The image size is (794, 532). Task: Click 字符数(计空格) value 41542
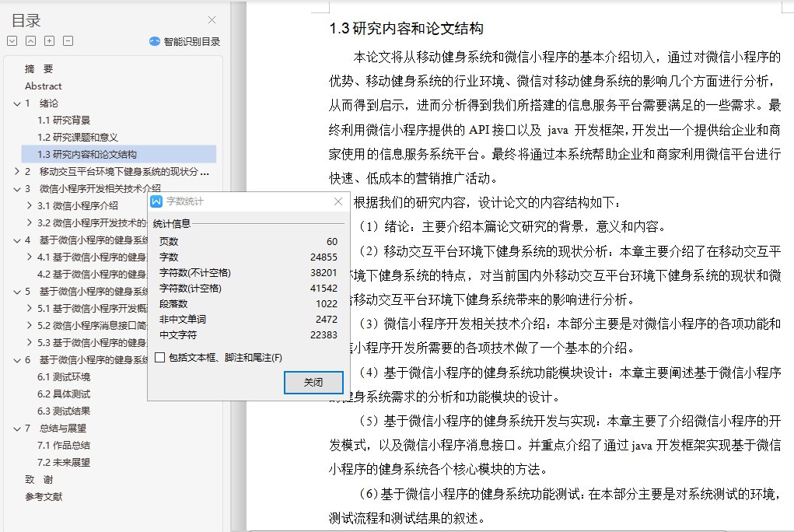(x=324, y=289)
